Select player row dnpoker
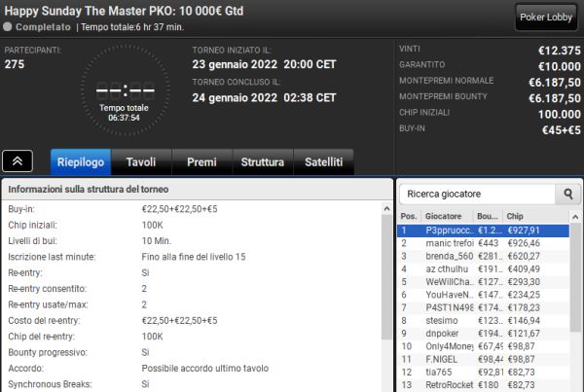 pos(483,334)
